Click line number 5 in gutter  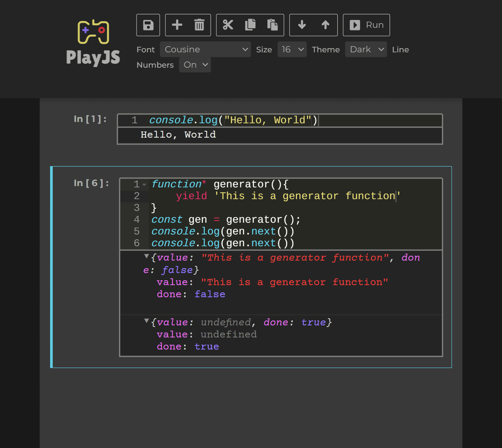click(137, 231)
